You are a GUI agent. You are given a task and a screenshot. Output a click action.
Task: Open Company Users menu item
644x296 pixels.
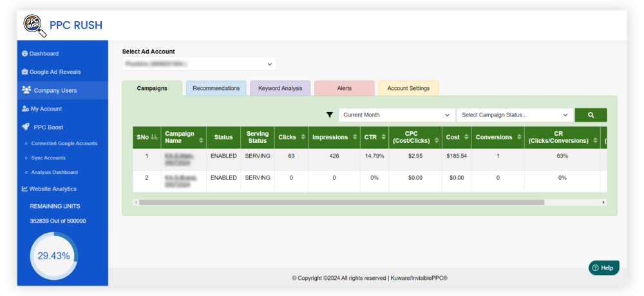(62, 90)
